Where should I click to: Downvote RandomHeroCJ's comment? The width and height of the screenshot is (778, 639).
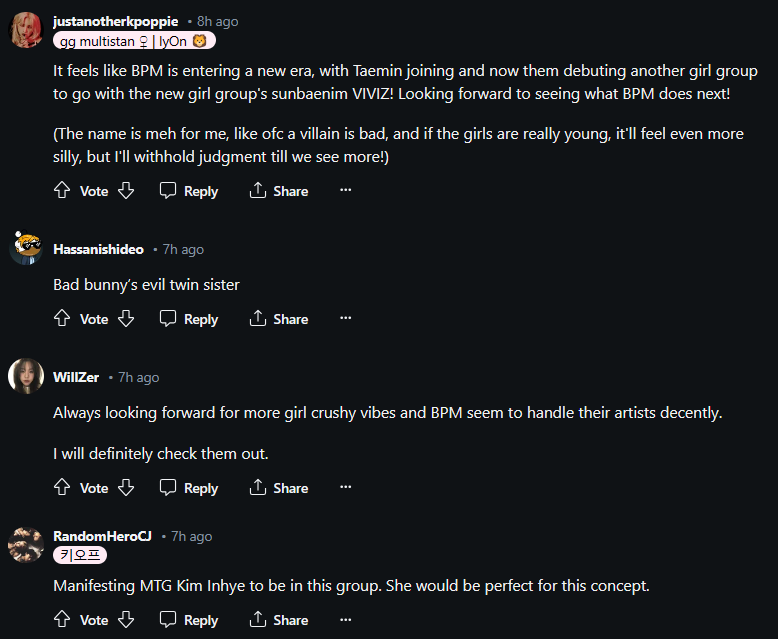click(x=126, y=620)
